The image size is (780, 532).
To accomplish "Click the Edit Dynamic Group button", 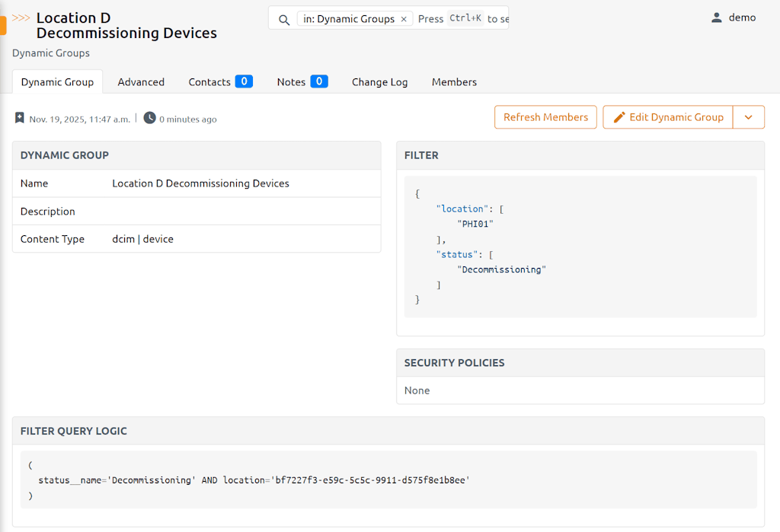I will point(668,117).
